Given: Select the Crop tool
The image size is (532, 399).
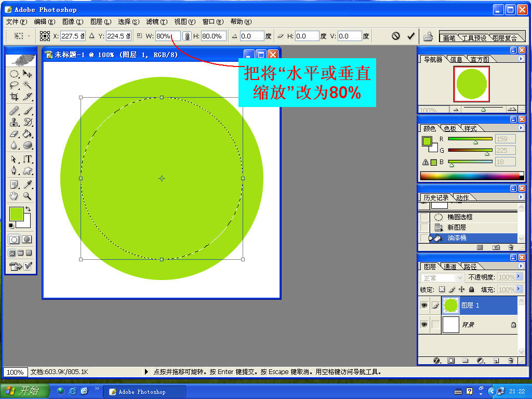Looking at the screenshot, I should point(14,97).
